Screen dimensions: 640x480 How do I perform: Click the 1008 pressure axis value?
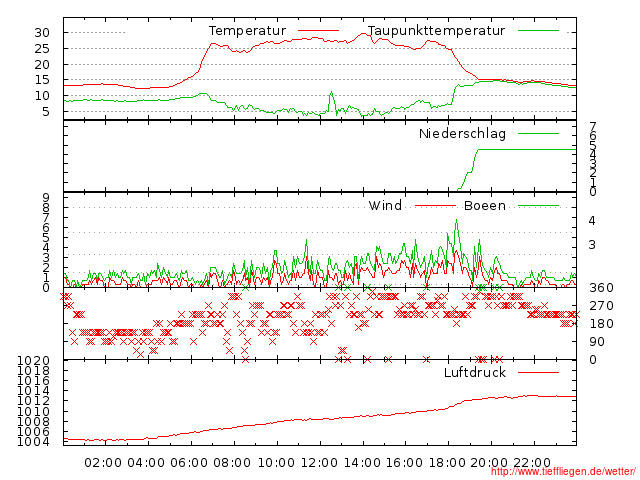[33, 421]
